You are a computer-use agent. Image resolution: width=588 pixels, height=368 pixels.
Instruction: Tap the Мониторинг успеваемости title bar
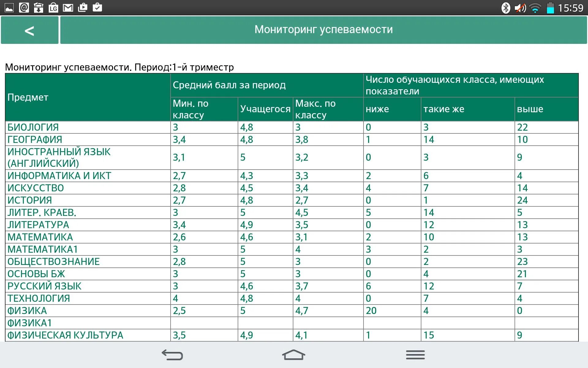[323, 30]
